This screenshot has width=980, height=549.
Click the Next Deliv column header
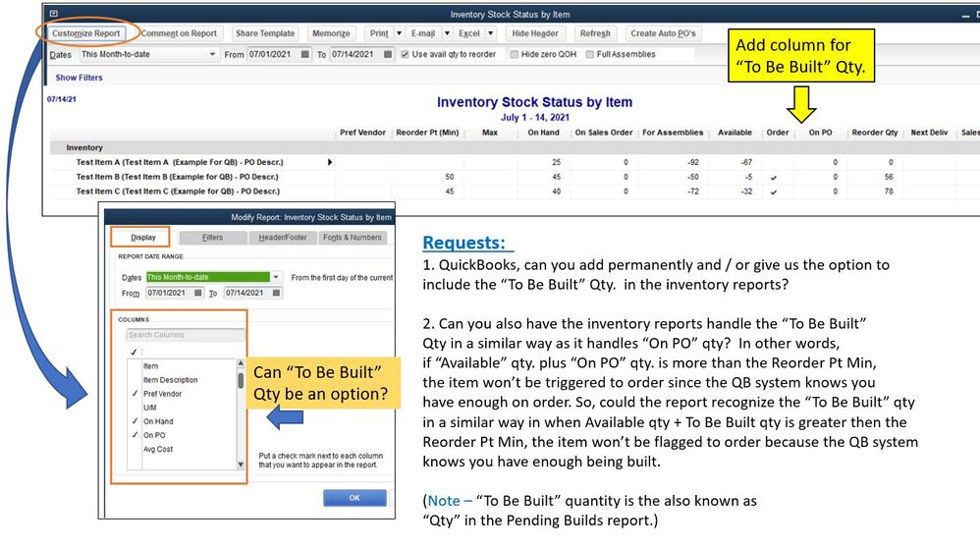[929, 133]
